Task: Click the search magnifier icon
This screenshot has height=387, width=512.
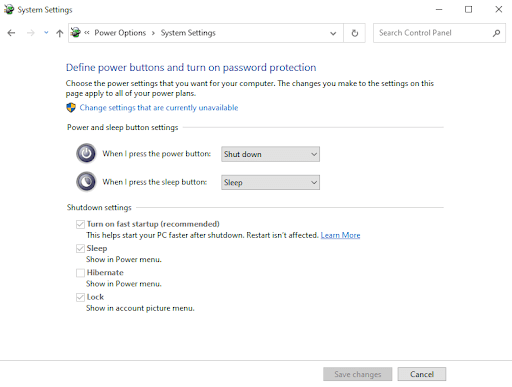Action: point(496,33)
